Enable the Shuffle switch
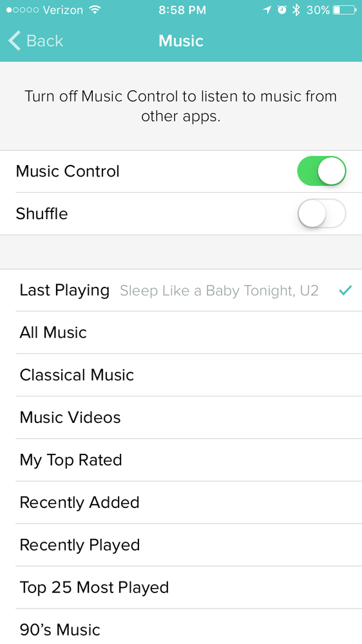The width and height of the screenshot is (362, 644). (x=321, y=213)
